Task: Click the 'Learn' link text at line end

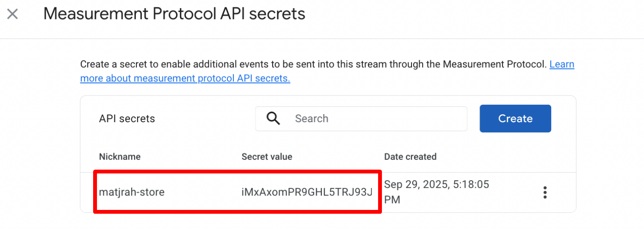Action: pyautogui.click(x=562, y=64)
